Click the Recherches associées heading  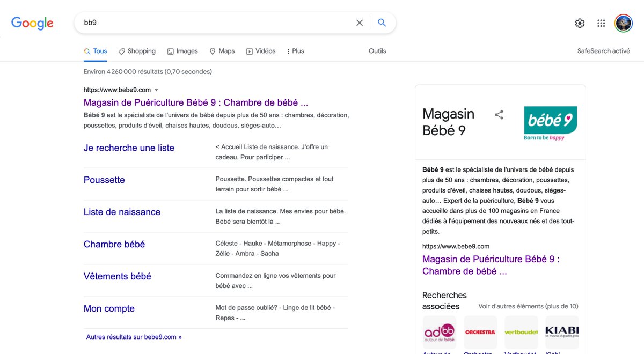444,300
